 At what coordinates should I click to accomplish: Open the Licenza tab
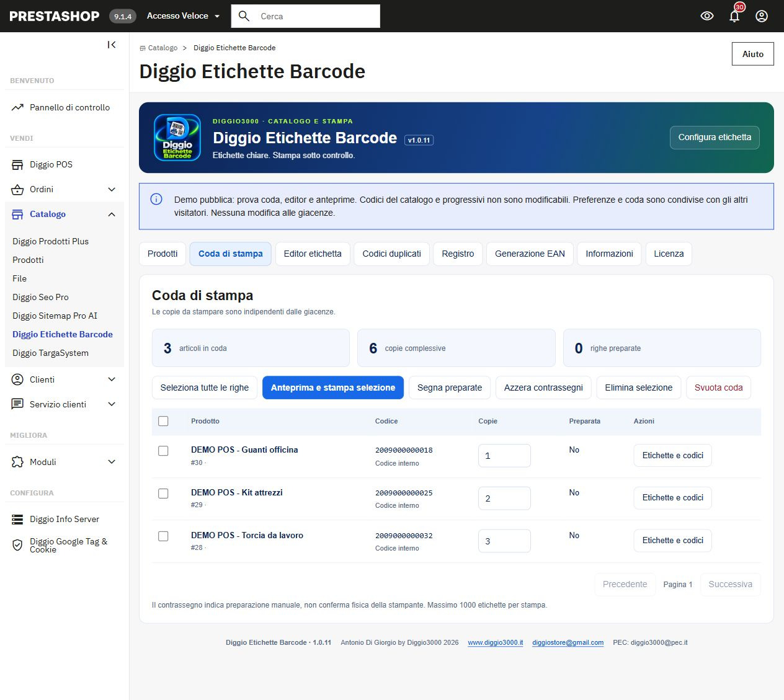coord(669,254)
